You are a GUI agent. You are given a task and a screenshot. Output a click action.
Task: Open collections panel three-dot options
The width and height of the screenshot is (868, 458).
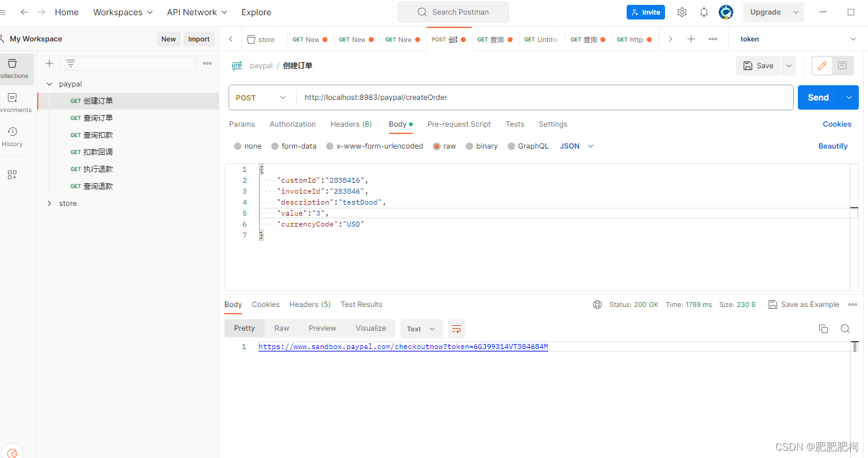tap(207, 63)
